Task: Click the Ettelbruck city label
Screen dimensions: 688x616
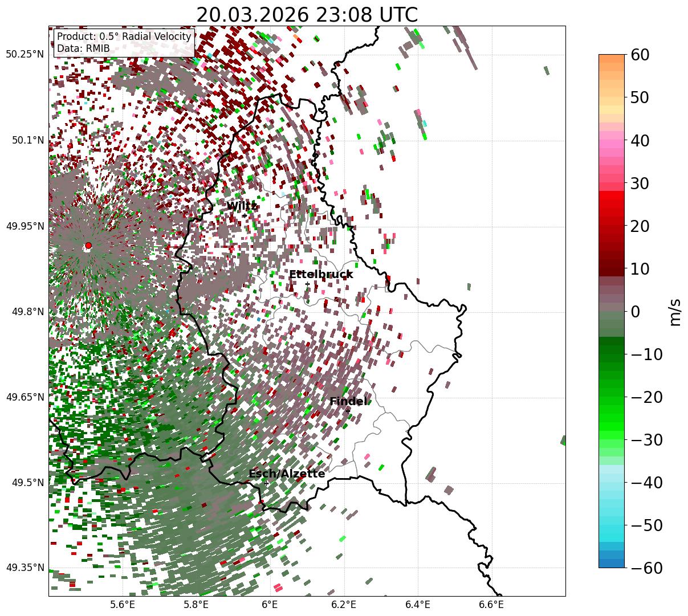Action: (321, 275)
